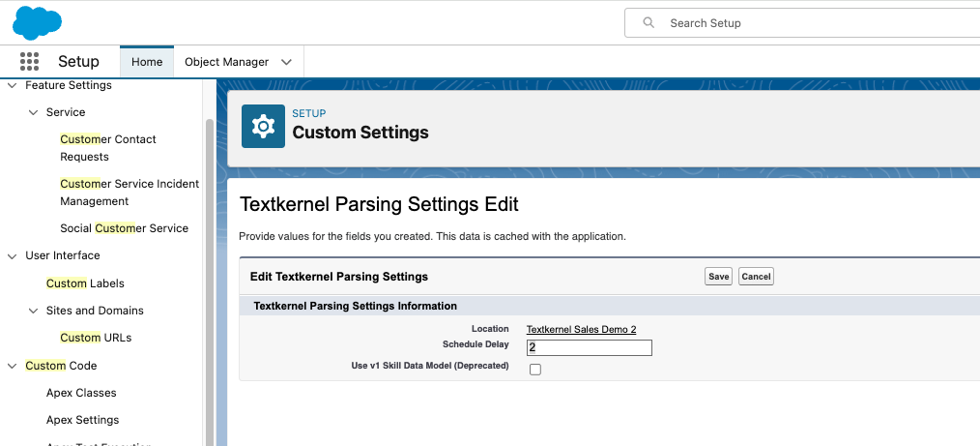Image resolution: width=980 pixels, height=446 pixels.
Task: Click the Schedule Delay input field
Action: pos(590,347)
